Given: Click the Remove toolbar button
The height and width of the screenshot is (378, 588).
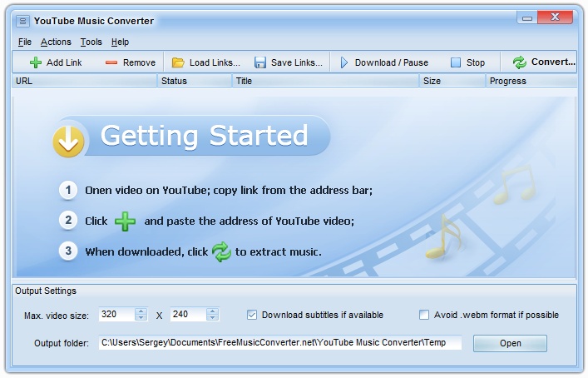Looking at the screenshot, I should [x=130, y=62].
